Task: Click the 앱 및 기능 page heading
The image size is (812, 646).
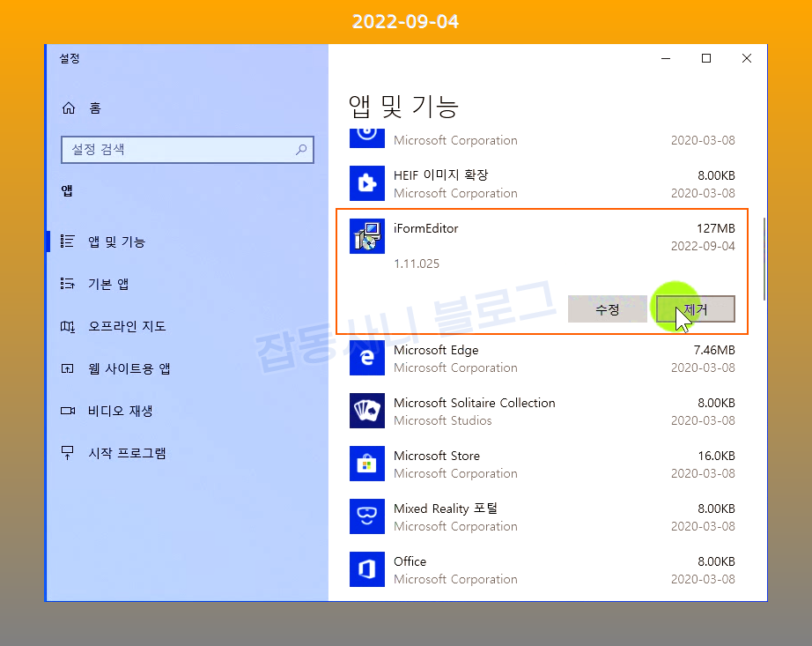Action: [403, 107]
